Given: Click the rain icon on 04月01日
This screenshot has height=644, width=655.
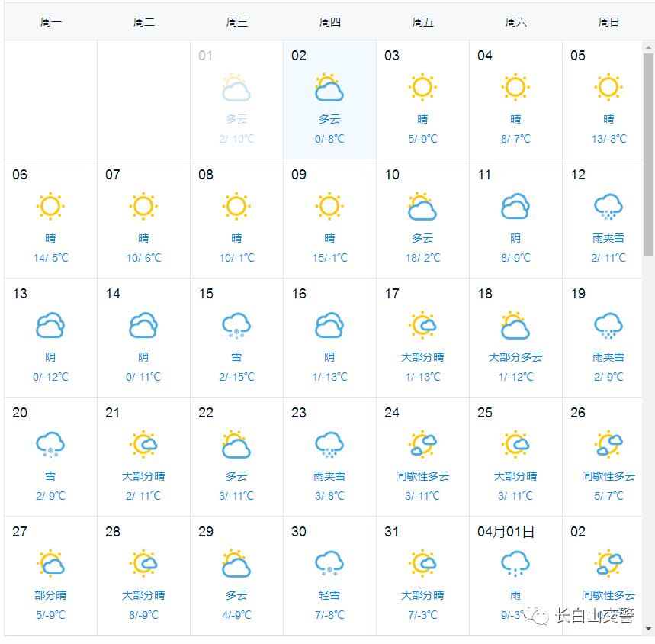Looking at the screenshot, I should point(515,564).
